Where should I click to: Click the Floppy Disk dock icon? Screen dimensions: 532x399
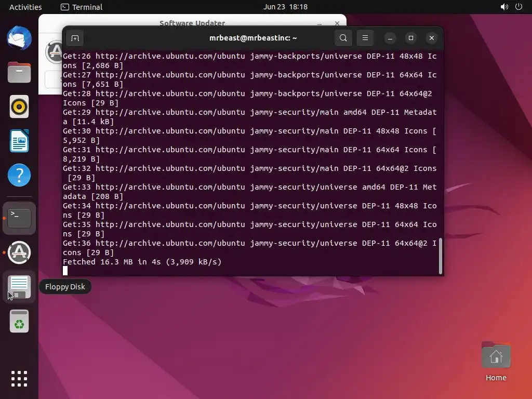tap(19, 287)
